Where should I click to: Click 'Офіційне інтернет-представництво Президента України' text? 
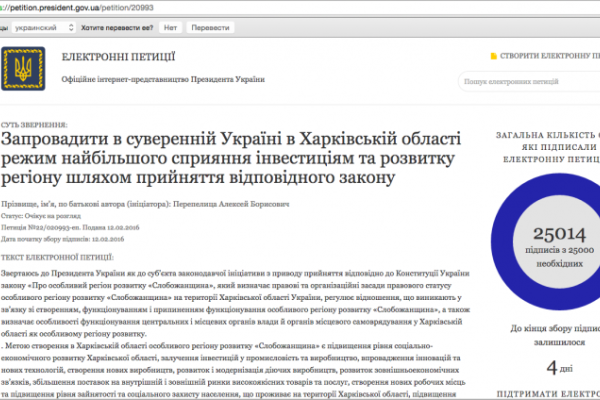[x=163, y=79]
